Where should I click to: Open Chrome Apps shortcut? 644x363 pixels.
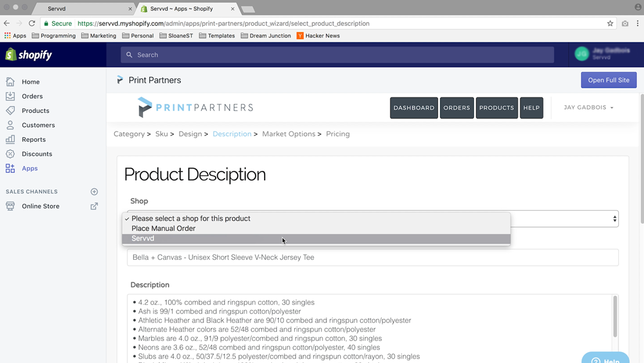pyautogui.click(x=15, y=35)
